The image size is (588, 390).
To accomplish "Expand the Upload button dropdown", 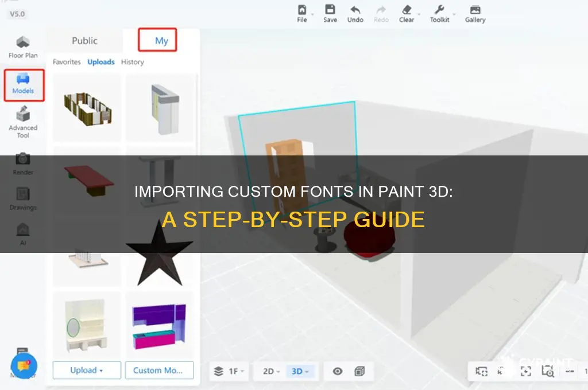I will point(101,370).
